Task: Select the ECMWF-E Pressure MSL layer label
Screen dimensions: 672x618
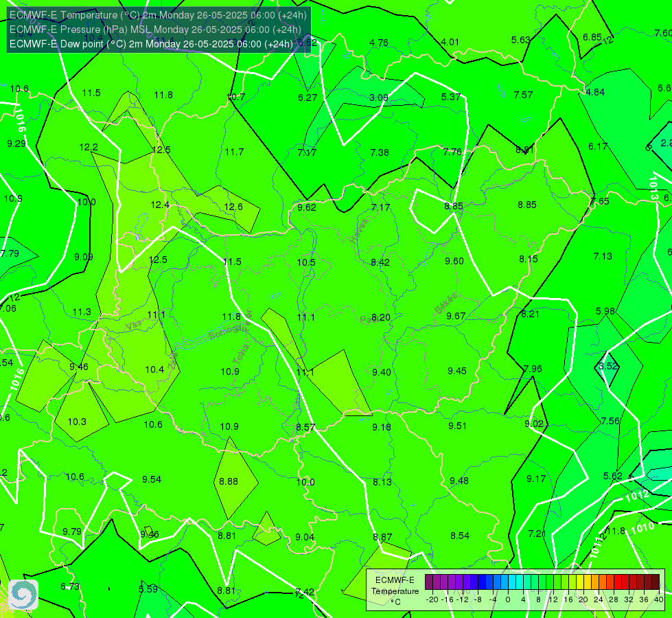Action: click(155, 30)
